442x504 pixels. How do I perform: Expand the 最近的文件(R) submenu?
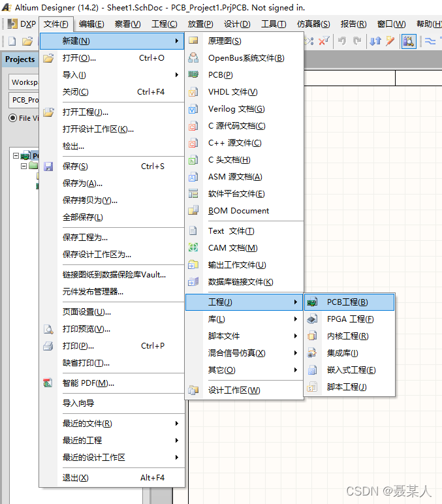(x=112, y=423)
